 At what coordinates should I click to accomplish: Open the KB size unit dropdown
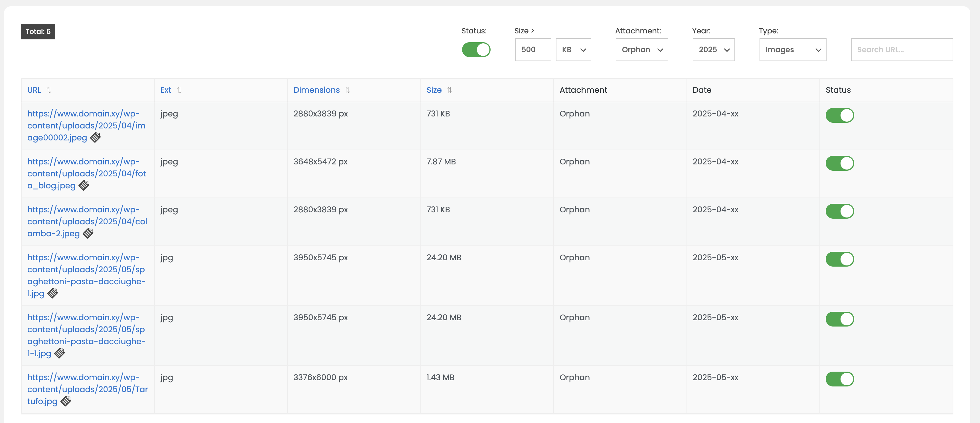click(x=573, y=50)
